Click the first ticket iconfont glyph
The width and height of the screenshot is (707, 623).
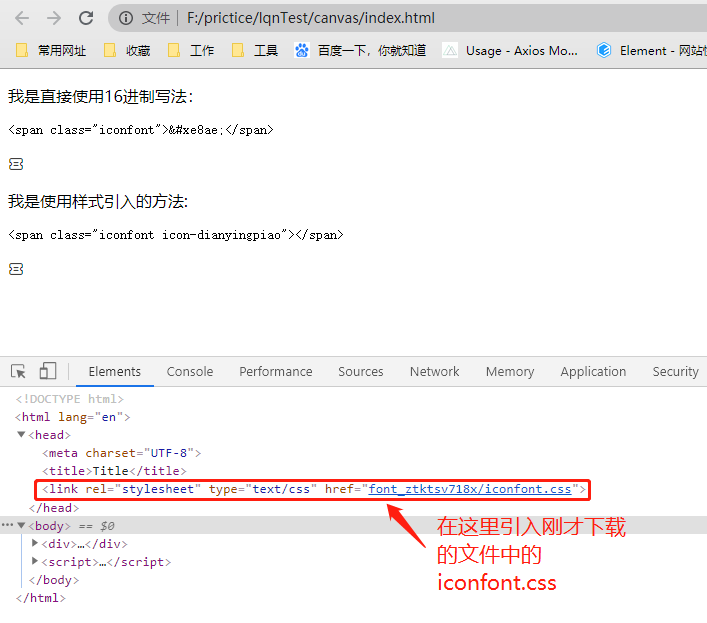[16, 164]
